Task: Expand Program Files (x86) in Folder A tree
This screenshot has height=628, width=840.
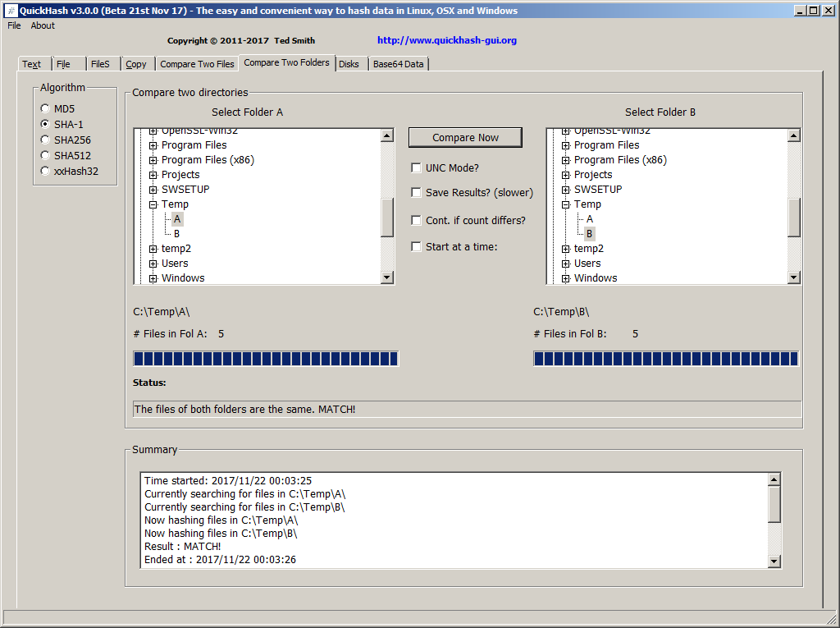Action: coord(153,160)
